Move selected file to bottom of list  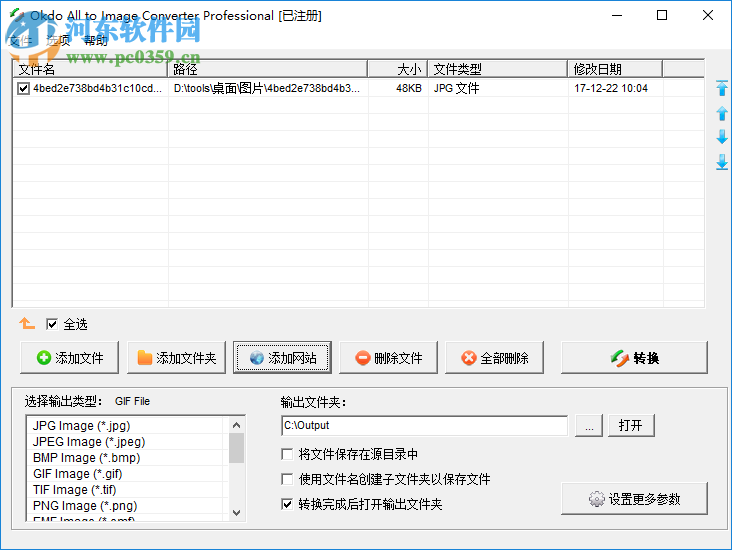(x=722, y=162)
